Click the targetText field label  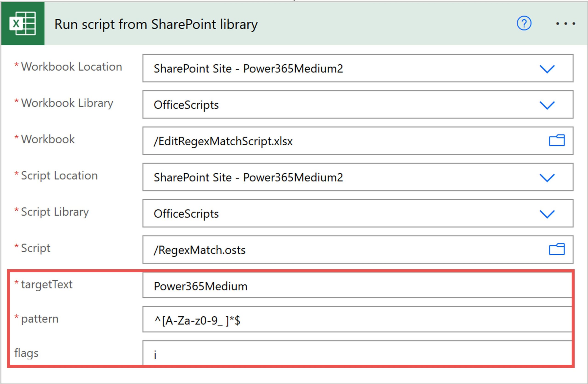click(x=46, y=284)
